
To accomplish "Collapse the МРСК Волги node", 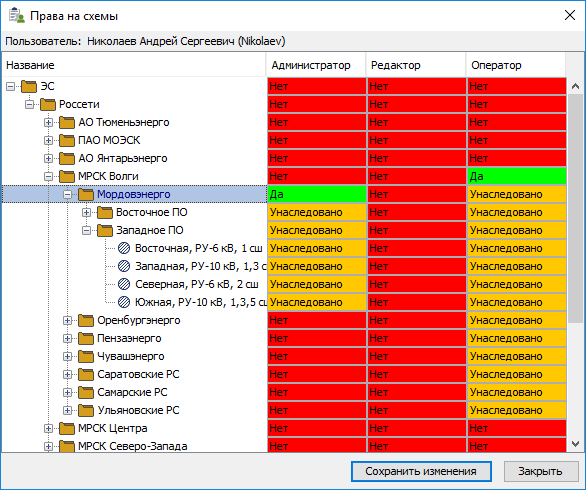I will (49, 176).
